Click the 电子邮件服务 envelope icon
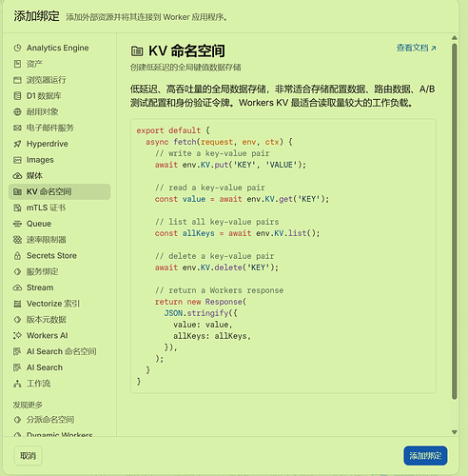The width and height of the screenshot is (468, 476). [17, 128]
